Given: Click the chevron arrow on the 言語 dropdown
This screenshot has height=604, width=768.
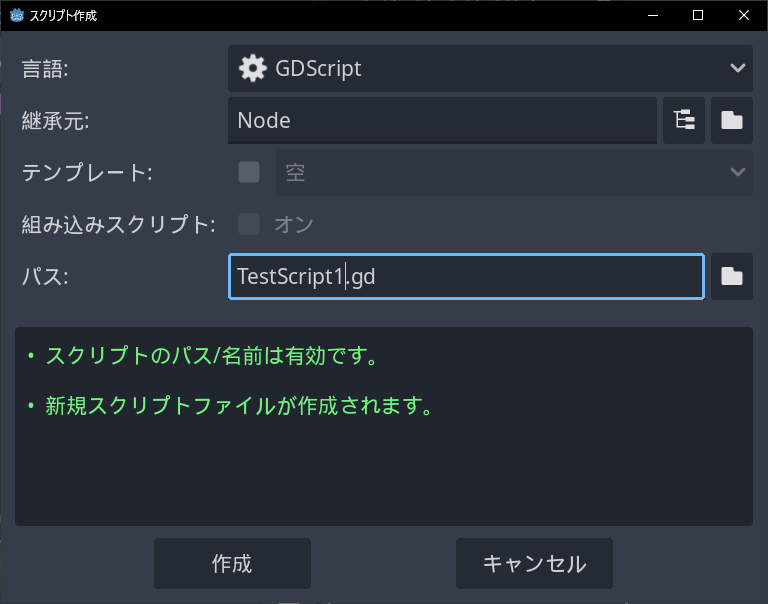Looking at the screenshot, I should 738,69.
